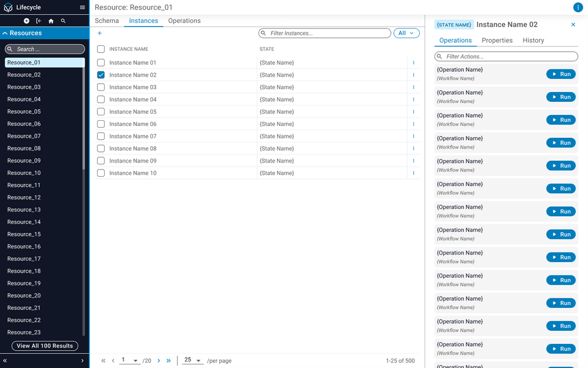
Task: Open the All filter dropdown
Action: point(406,33)
